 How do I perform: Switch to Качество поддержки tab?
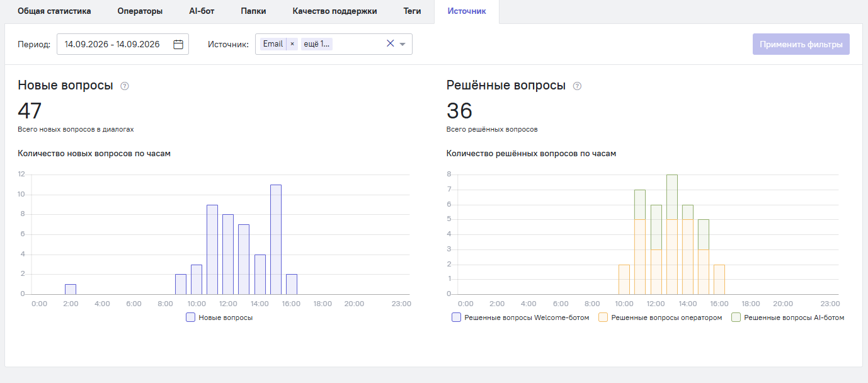[x=334, y=11]
